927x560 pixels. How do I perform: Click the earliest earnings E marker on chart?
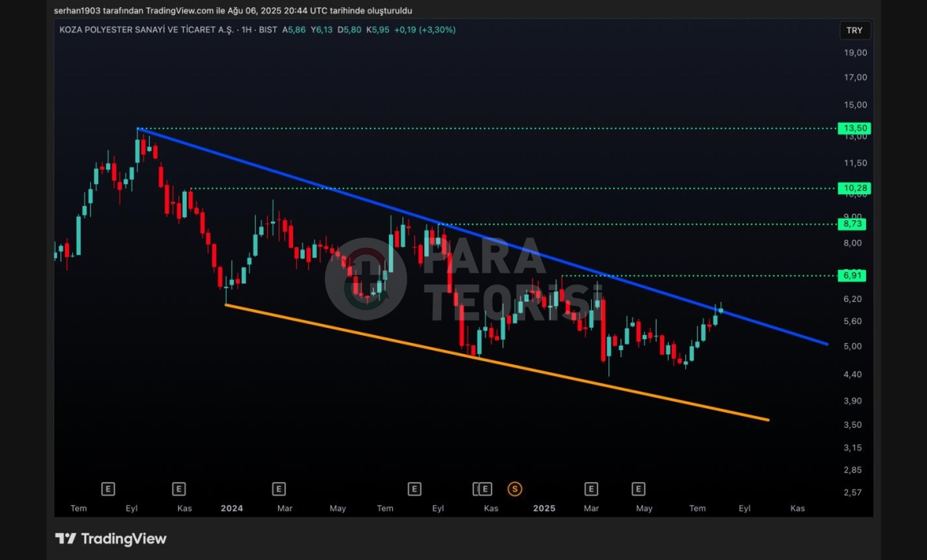(109, 489)
